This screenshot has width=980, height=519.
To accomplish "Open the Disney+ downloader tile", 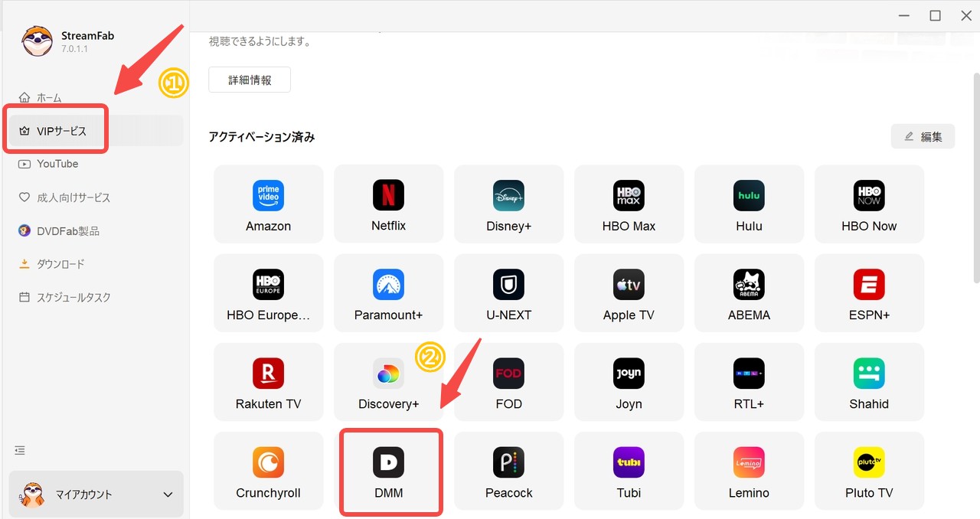I will [508, 204].
